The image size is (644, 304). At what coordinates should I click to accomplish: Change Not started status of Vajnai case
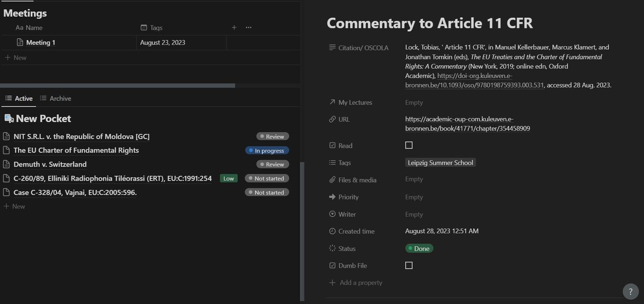(267, 192)
